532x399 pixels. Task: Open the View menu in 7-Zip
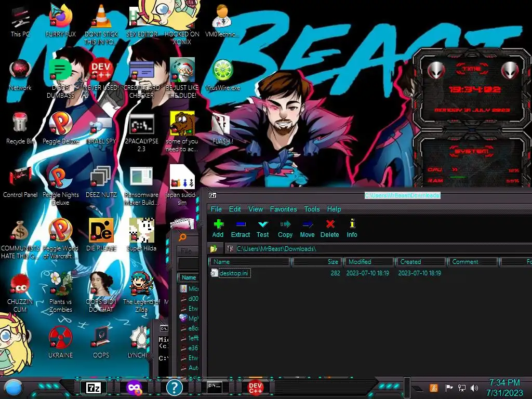(256, 209)
